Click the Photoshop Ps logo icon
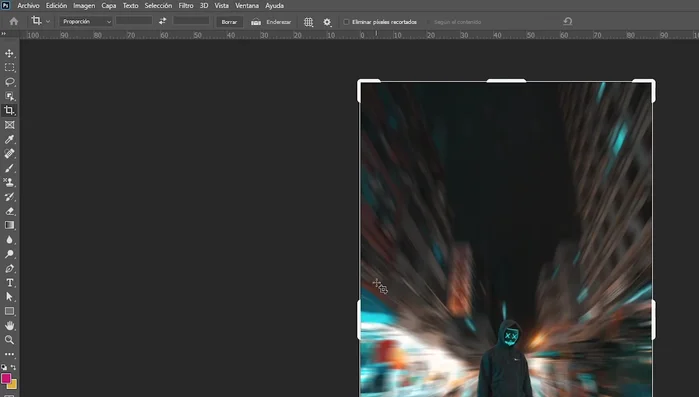Image resolution: width=699 pixels, height=397 pixels. [x=5, y=5]
